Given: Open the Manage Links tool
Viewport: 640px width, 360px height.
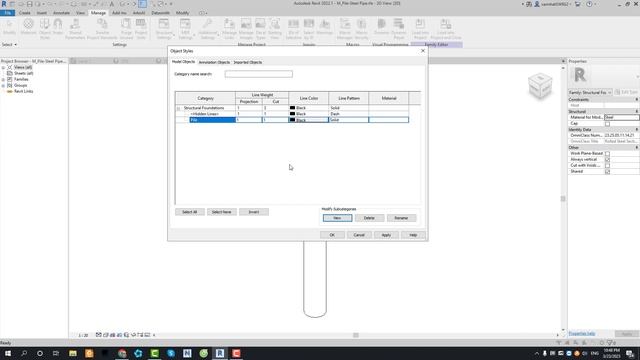Looking at the screenshot, I should click(229, 28).
